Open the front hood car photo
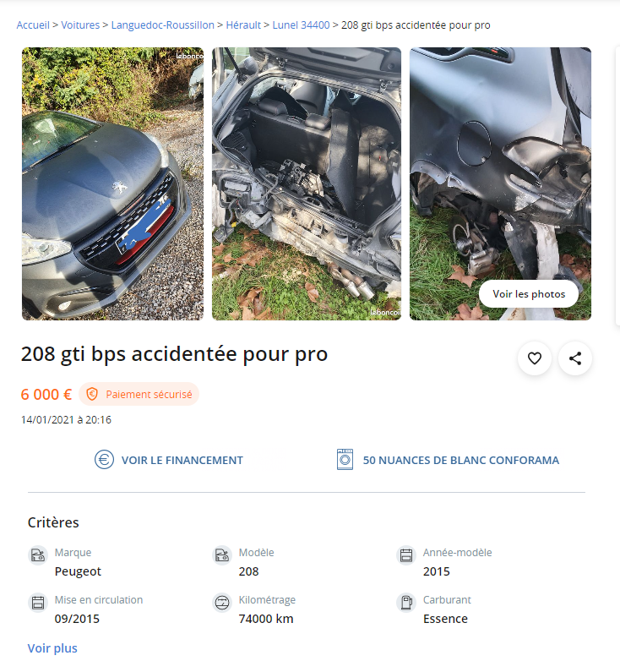 (112, 183)
